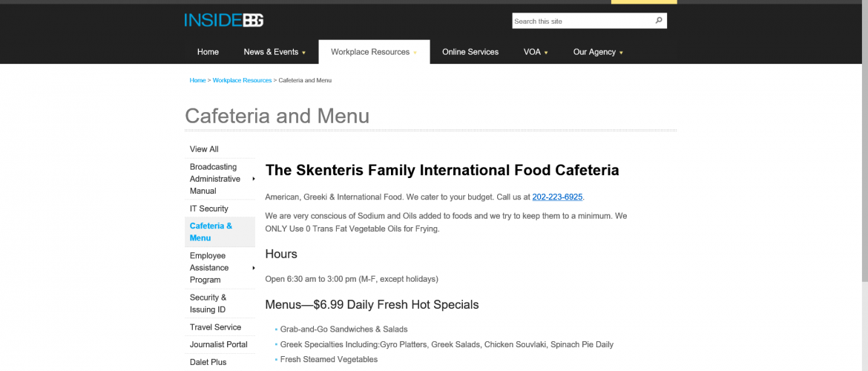This screenshot has height=371, width=868.
Task: Expand Broadcasting Administrative Manual submenu arrow
Action: coord(254,179)
